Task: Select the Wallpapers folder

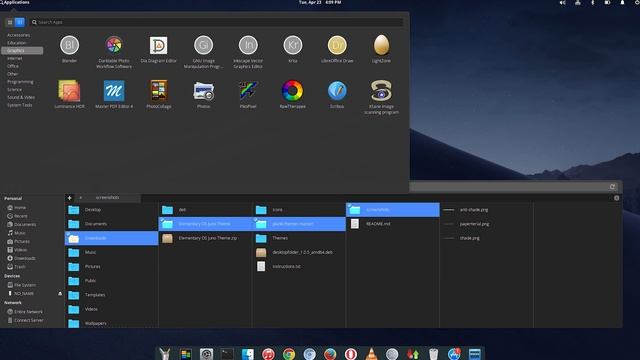Action: pos(111,323)
